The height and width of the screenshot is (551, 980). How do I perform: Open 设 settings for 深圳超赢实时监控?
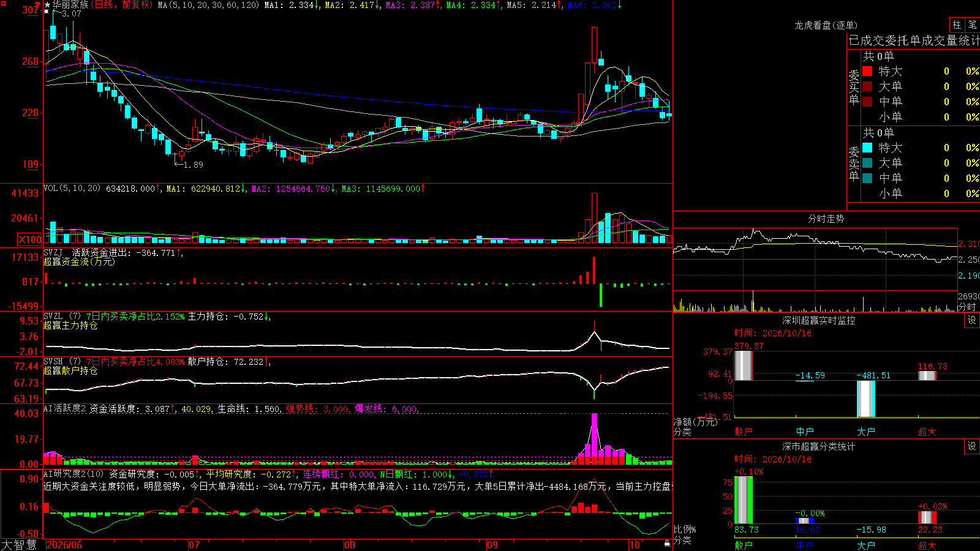click(x=972, y=320)
